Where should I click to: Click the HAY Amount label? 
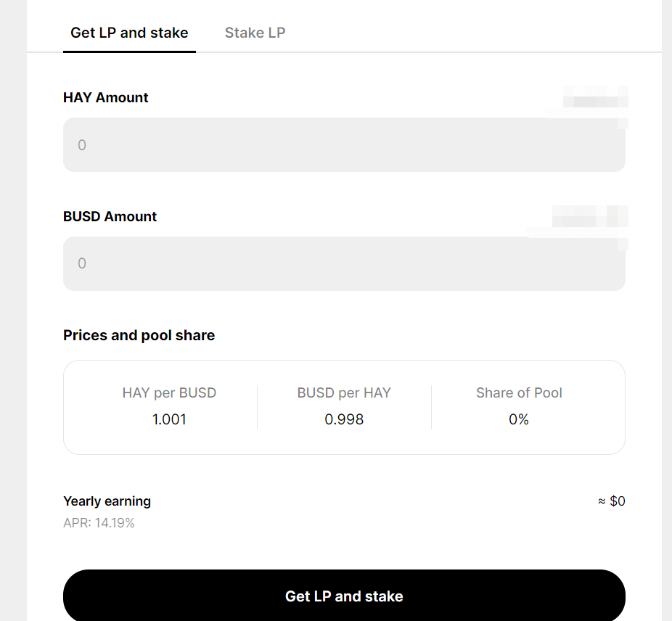[105, 97]
